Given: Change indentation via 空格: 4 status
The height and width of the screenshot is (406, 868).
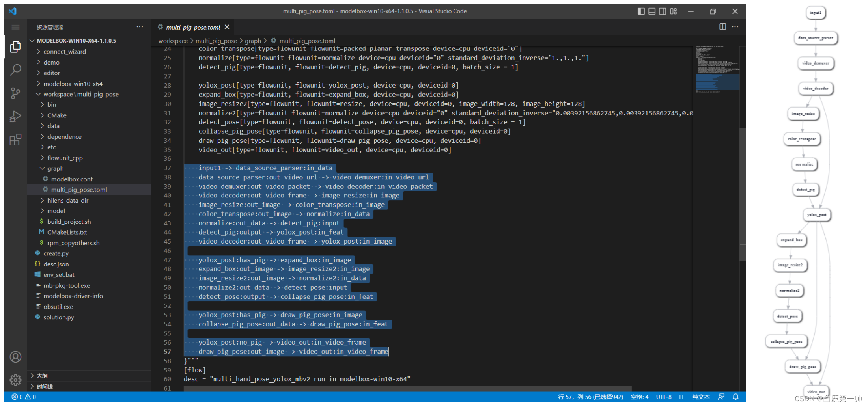Looking at the screenshot, I should tap(640, 397).
